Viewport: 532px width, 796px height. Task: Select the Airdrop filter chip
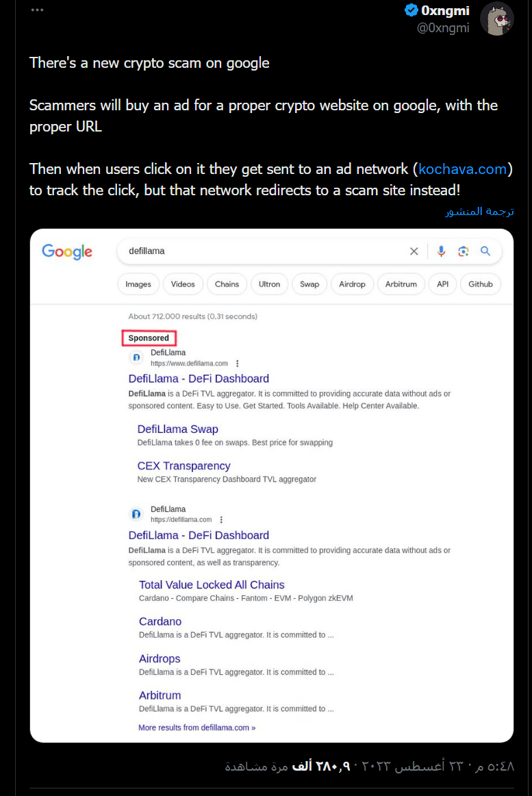point(353,284)
